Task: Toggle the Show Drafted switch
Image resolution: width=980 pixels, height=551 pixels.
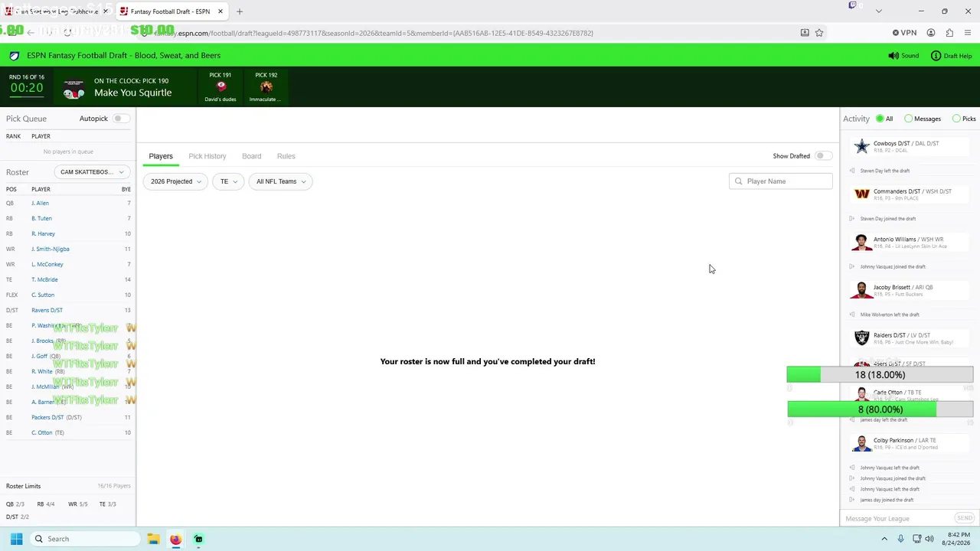Action: point(823,156)
